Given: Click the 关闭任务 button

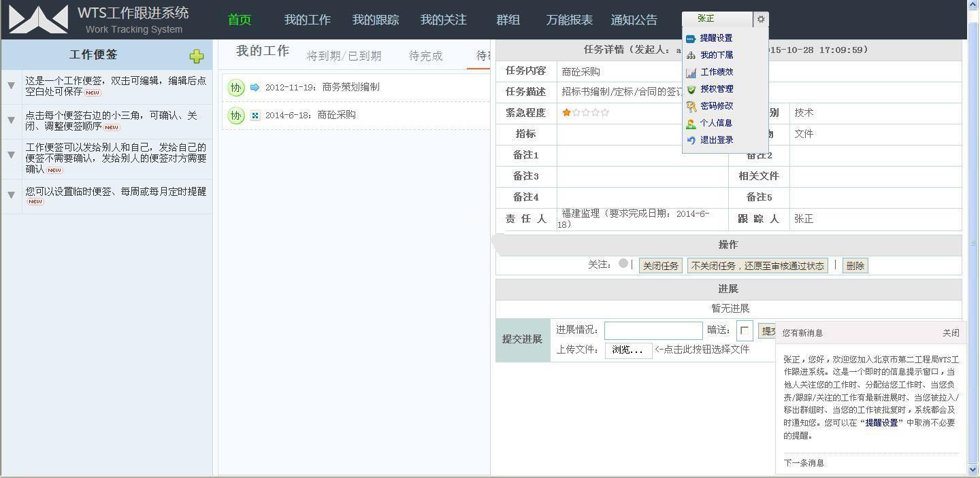Looking at the screenshot, I should pyautogui.click(x=659, y=265).
